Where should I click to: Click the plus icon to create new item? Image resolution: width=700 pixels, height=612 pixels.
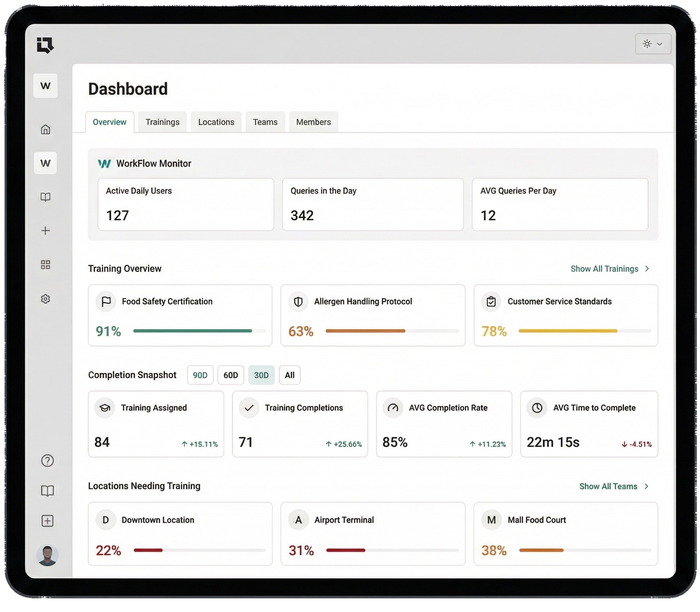[46, 230]
